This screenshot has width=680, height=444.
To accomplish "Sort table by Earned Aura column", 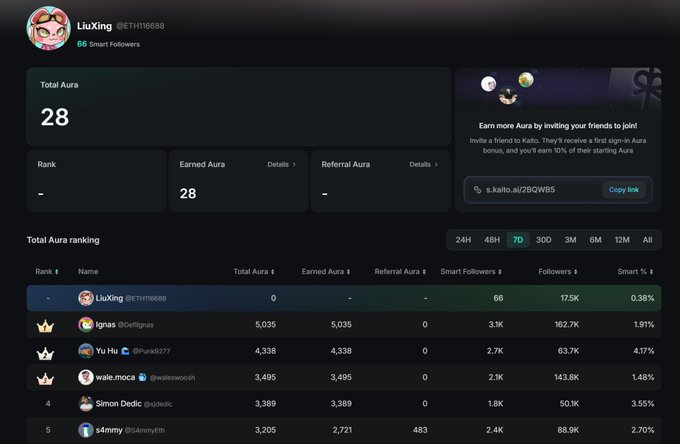I will click(x=326, y=271).
